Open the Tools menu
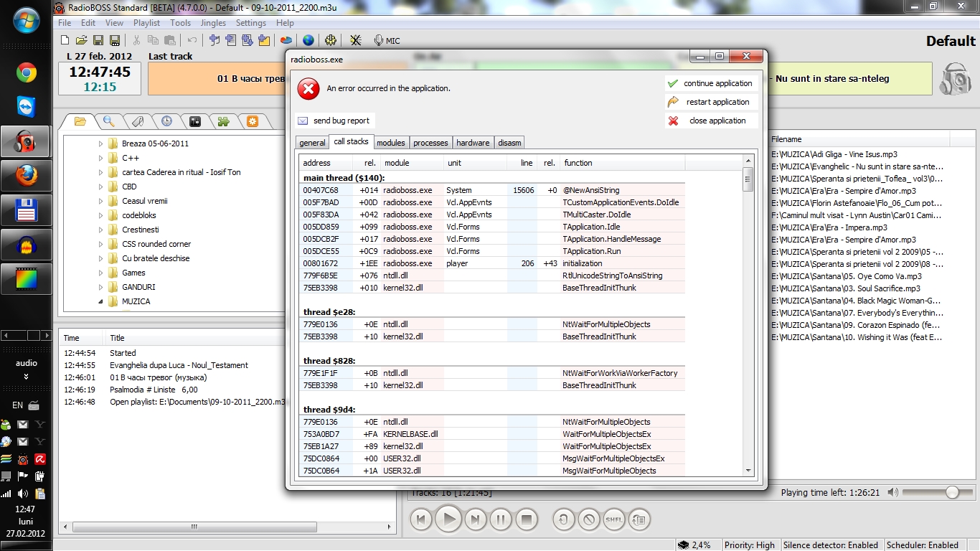The image size is (980, 551). click(x=180, y=23)
